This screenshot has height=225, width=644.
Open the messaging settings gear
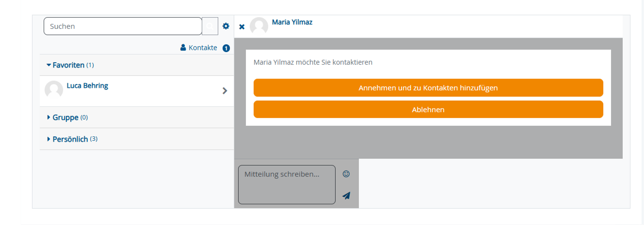coord(226,26)
